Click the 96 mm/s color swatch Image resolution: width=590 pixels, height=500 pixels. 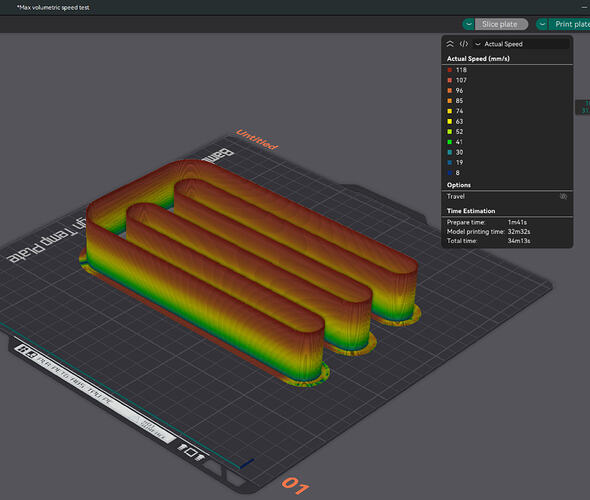point(450,91)
